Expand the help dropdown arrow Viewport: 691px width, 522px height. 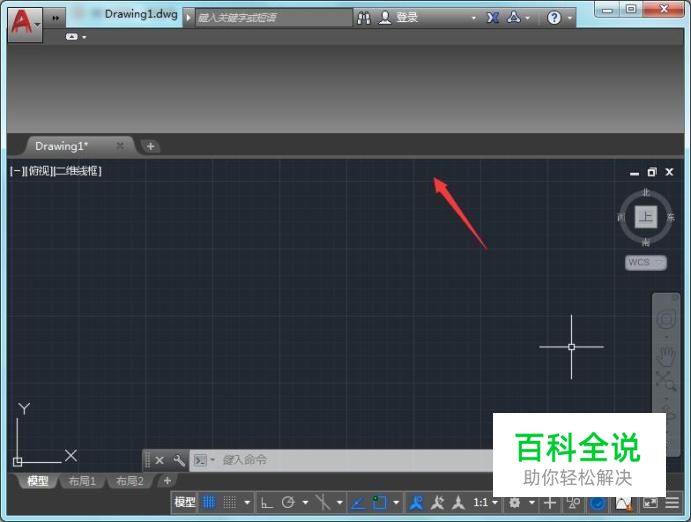click(x=570, y=19)
